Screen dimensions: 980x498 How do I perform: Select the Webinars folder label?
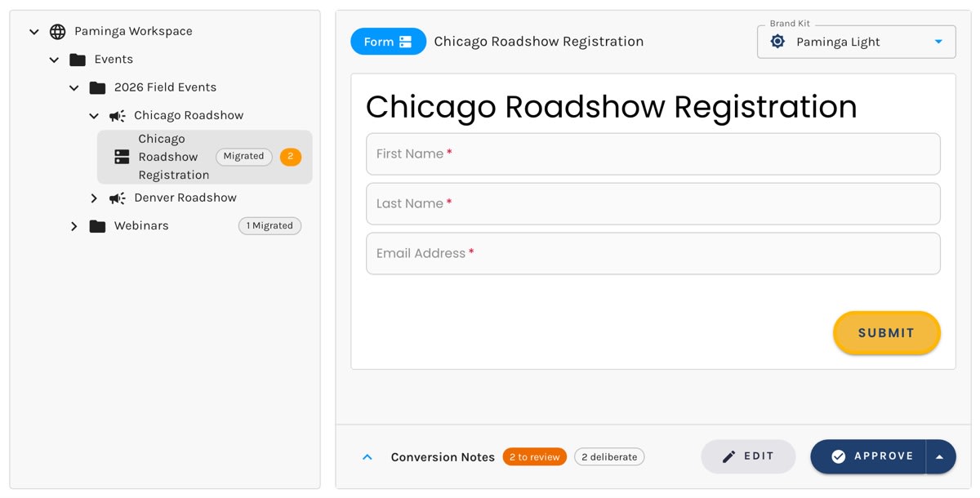(141, 226)
